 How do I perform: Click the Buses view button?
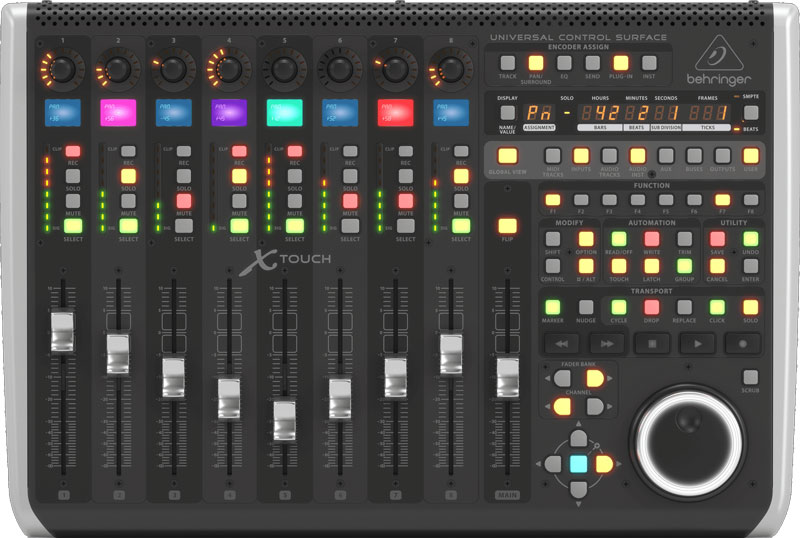click(694, 156)
